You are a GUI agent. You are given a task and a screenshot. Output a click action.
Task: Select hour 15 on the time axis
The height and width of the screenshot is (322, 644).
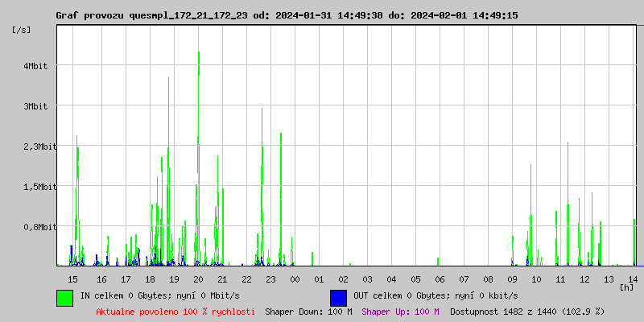point(72,279)
